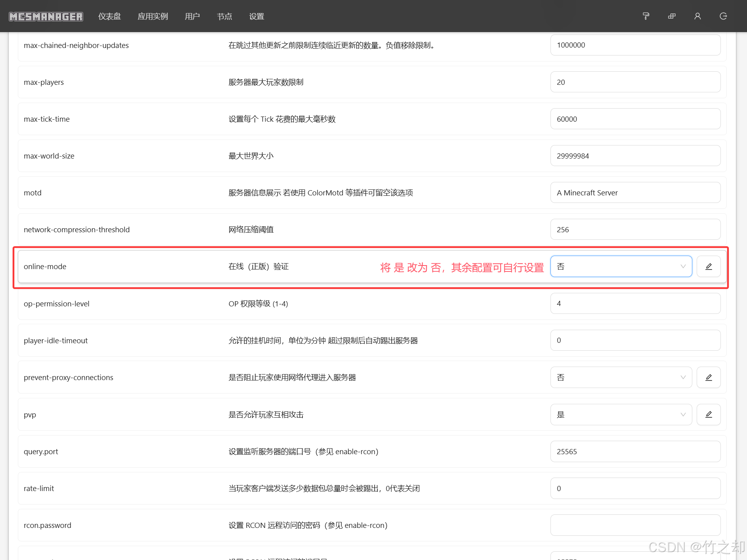Click the edit pencil for online-mode
Image resolution: width=747 pixels, height=560 pixels.
pos(709,266)
